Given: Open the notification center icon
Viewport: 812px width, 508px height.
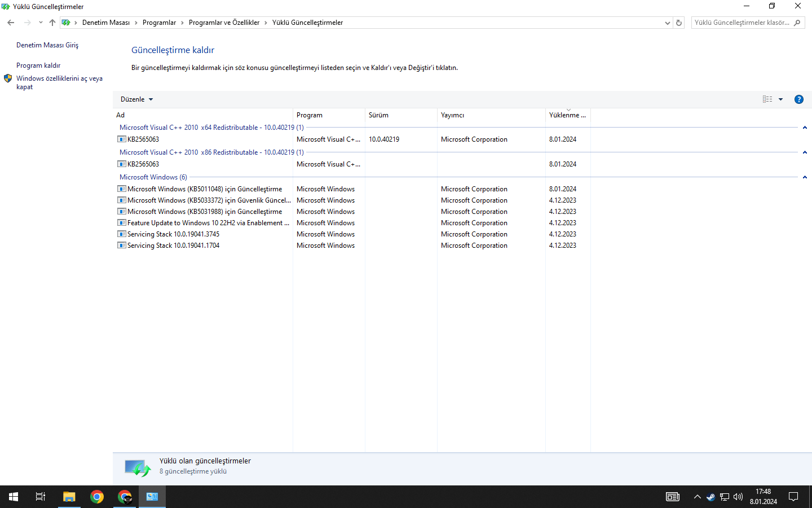Looking at the screenshot, I should [x=793, y=497].
